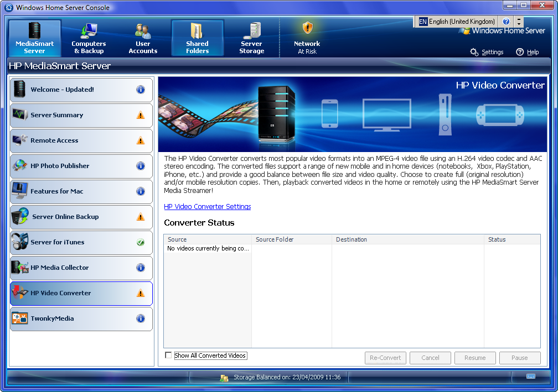This screenshot has height=392, width=558.
Task: Click the TwonkyMedia icon
Action: (19, 318)
